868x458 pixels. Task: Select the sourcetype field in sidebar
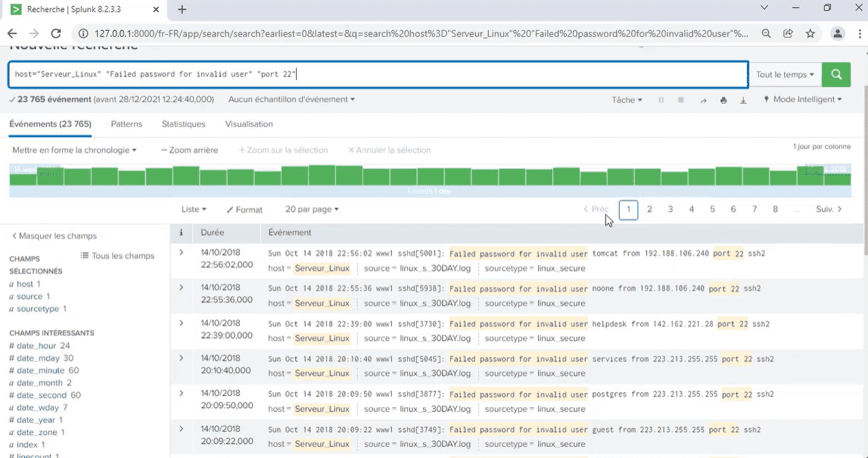click(37, 309)
